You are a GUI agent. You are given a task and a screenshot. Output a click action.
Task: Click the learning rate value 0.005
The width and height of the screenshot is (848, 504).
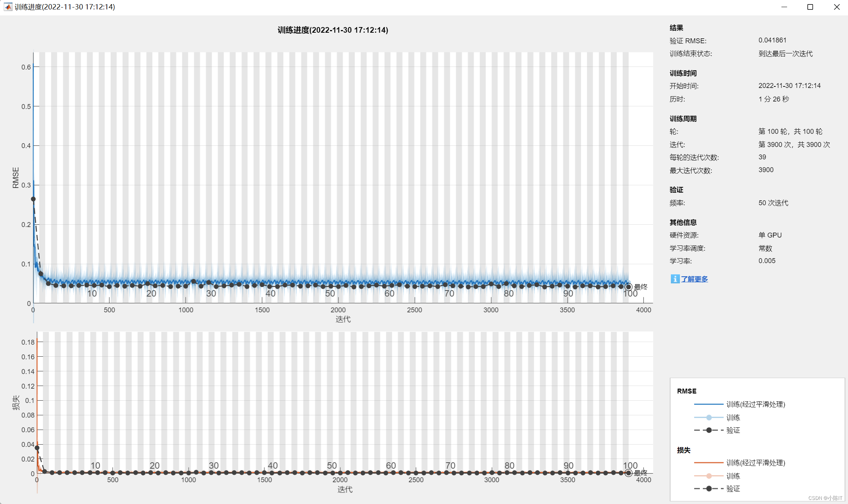[767, 261]
